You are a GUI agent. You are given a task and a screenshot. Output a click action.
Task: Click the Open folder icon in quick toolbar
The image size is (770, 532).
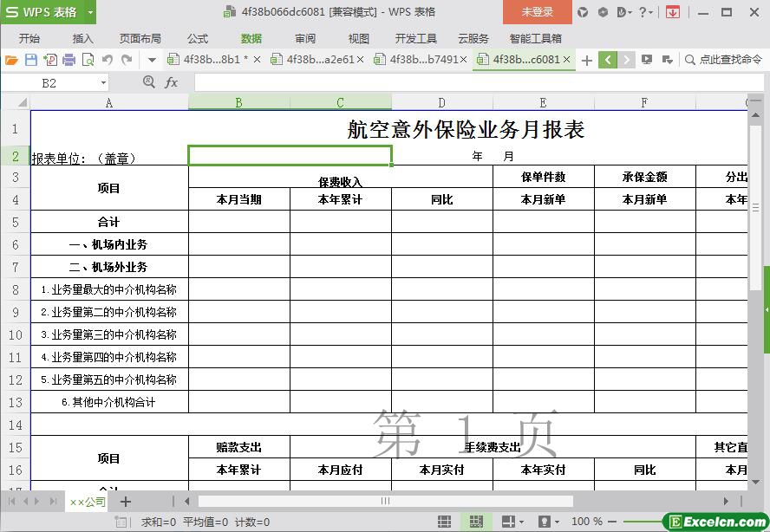point(11,60)
